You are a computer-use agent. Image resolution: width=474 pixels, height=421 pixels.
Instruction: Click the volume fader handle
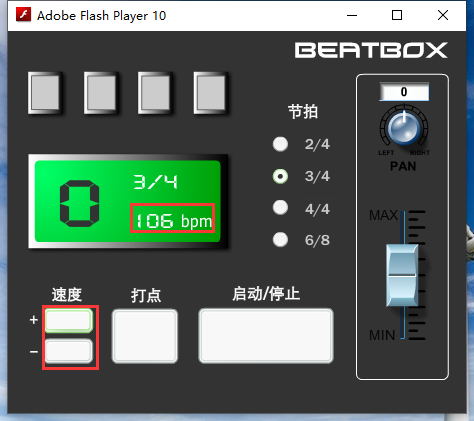pos(402,275)
